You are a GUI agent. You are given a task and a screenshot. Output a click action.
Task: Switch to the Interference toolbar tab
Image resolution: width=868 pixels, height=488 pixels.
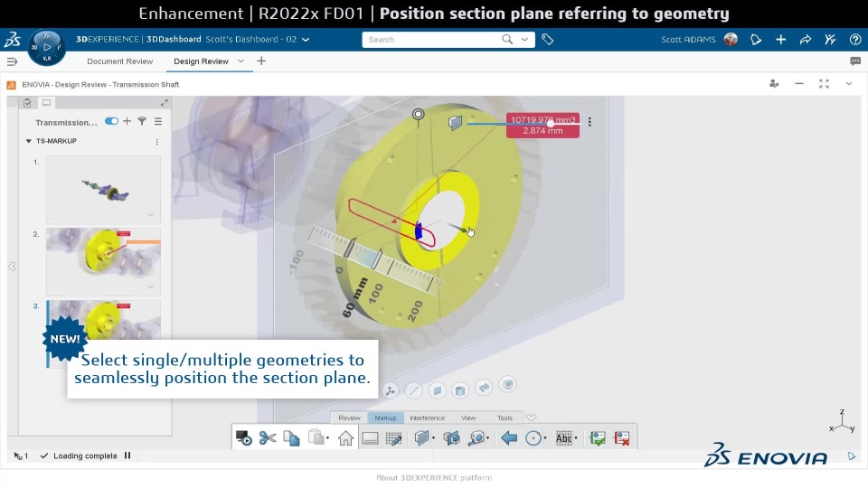[x=427, y=418]
